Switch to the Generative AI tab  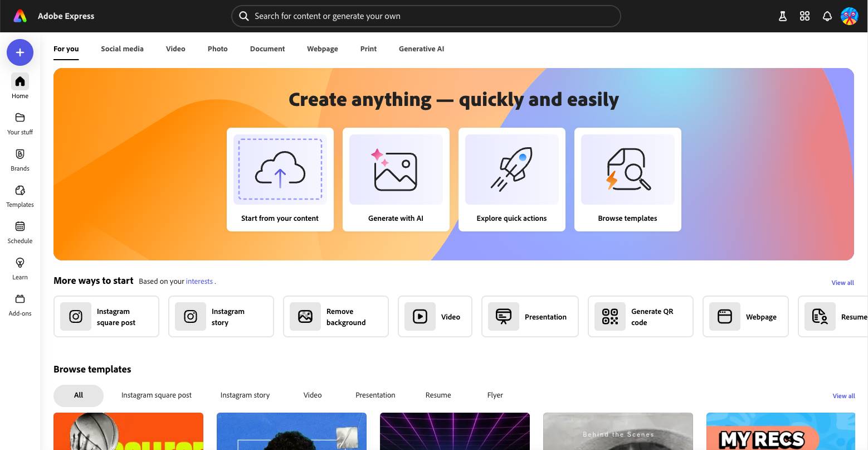click(421, 49)
